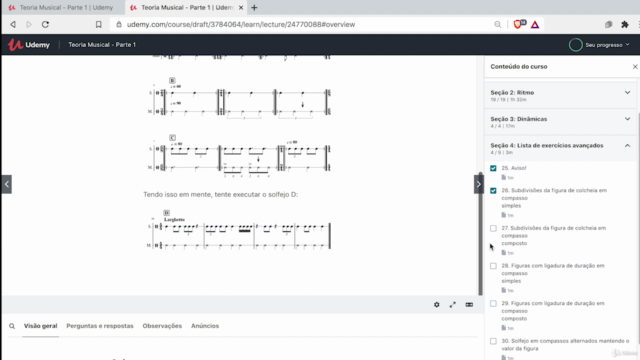Image resolution: width=640 pixels, height=360 pixels.
Task: Enter fullscreen with the expand arrows icon
Action: tap(453, 304)
